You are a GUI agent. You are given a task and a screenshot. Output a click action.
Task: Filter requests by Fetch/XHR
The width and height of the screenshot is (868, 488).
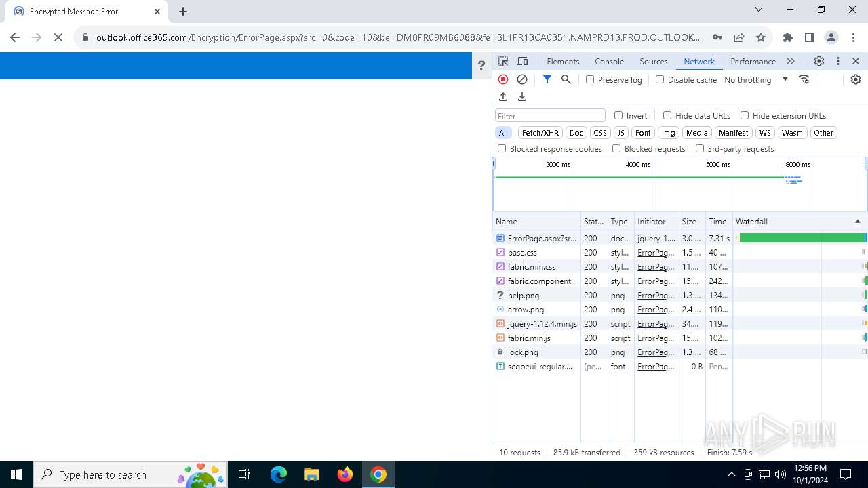point(540,133)
